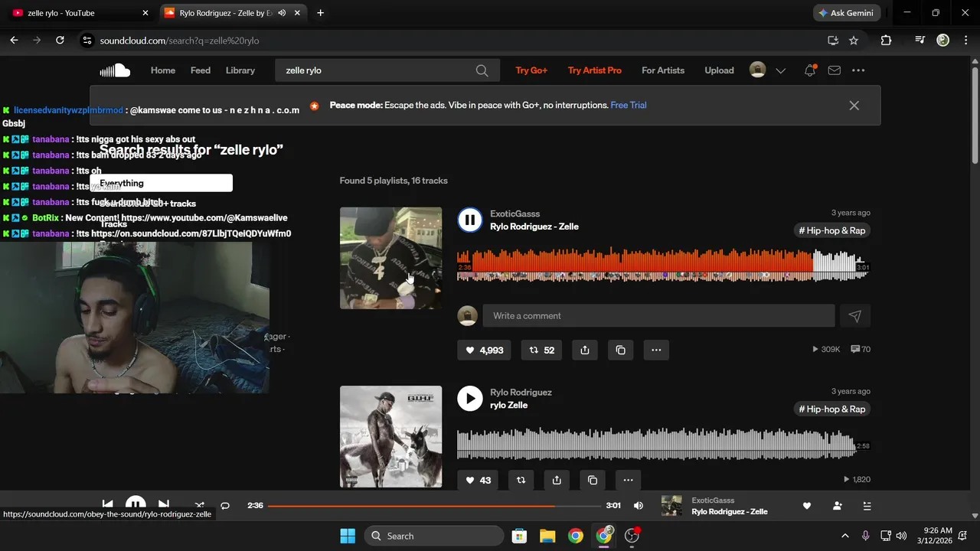
Task: Open more options for rylo Zelle track
Action: click(x=628, y=480)
